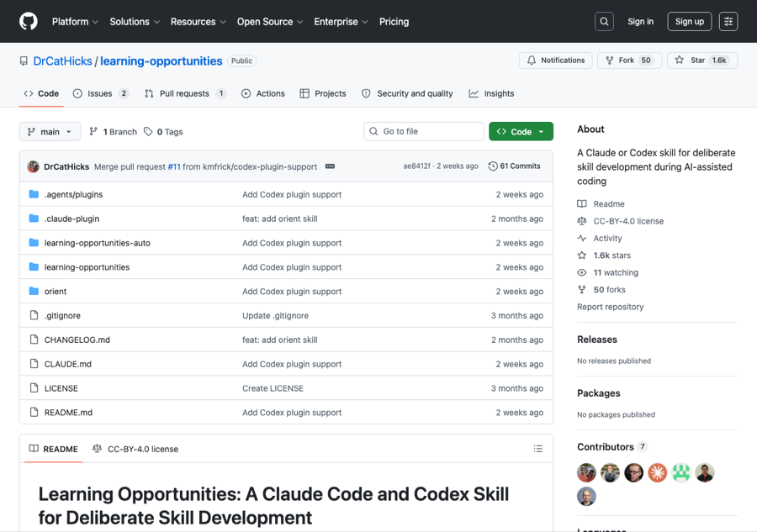Click Report repository

click(611, 307)
